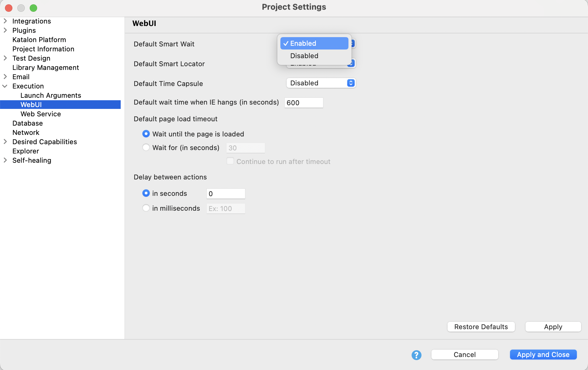Choose the in milliseconds delay option
588x370 pixels.
[146, 208]
